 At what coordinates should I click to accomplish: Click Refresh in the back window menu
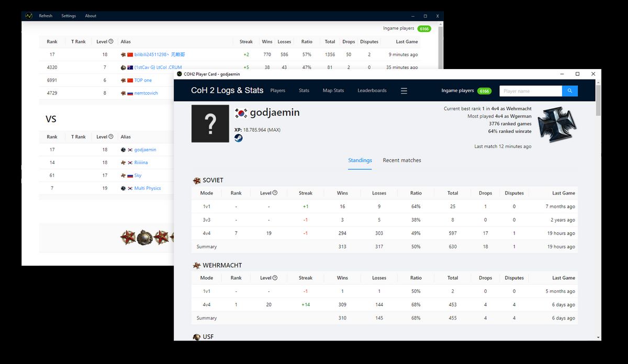click(46, 16)
